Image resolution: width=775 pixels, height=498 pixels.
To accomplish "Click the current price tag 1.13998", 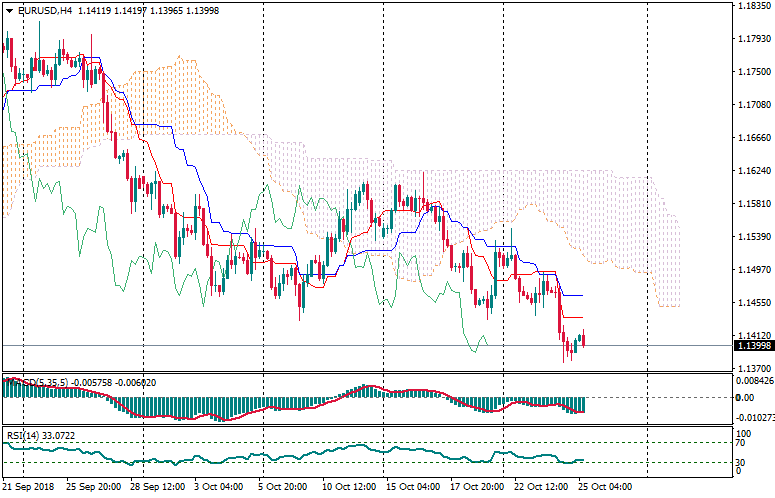I will click(753, 346).
